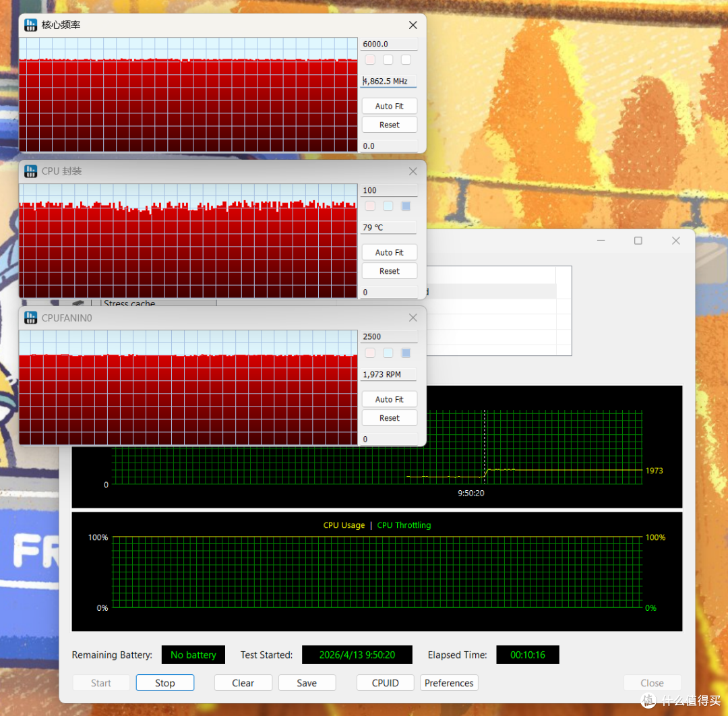Click the CPU Usage graph legend

(x=344, y=525)
